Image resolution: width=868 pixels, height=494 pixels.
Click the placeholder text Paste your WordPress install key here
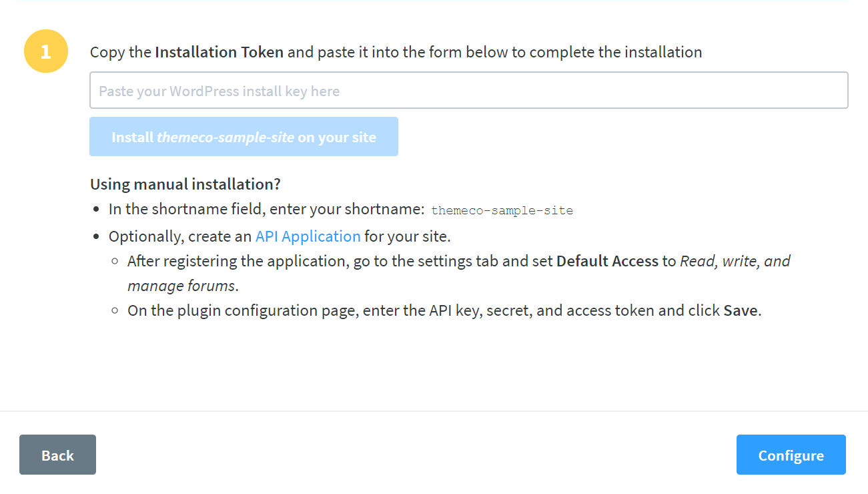point(218,90)
